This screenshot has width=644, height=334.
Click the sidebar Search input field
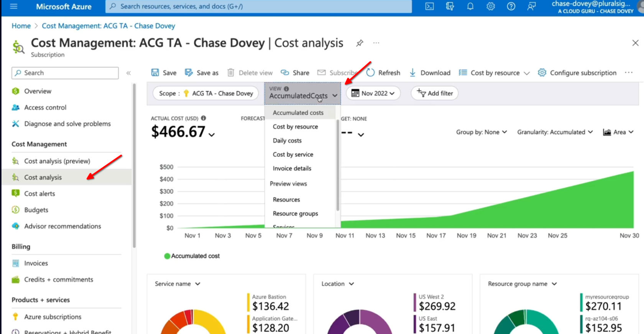point(65,73)
